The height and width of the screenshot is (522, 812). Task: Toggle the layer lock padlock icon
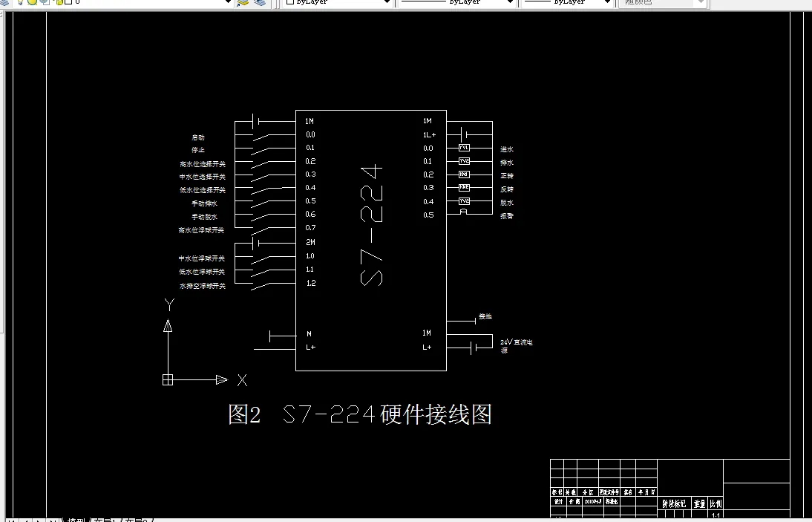(58, 1)
